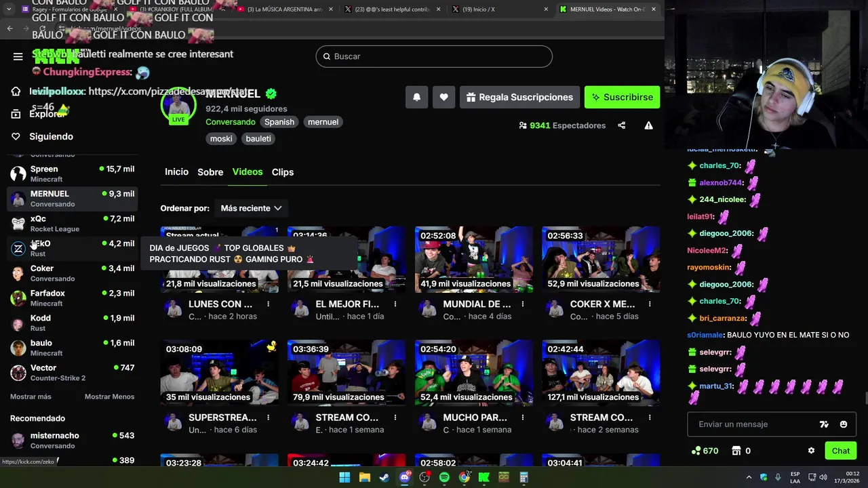Open options menu for MUCHO PAR video
The image size is (868, 488).
point(523,418)
